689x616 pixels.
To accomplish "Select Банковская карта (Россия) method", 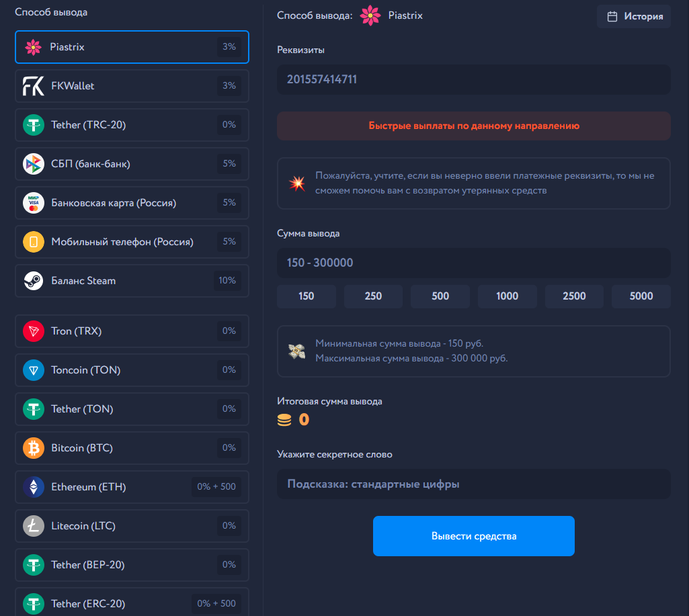I will [x=132, y=203].
